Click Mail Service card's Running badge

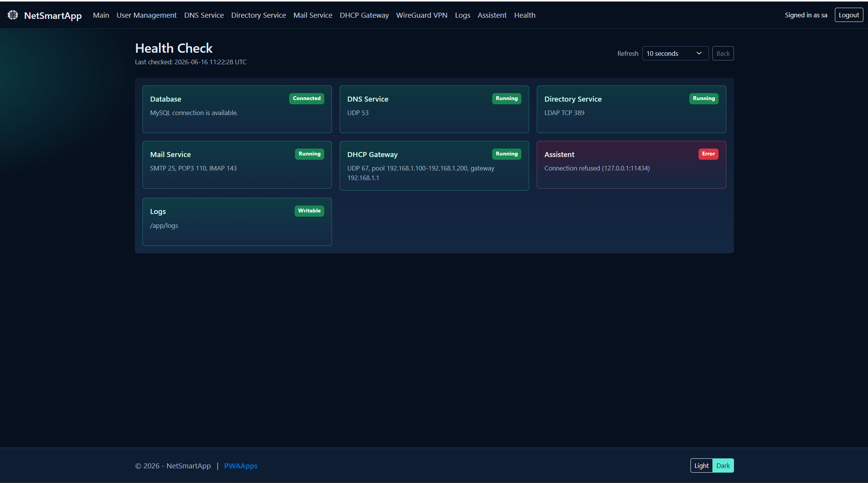310,154
